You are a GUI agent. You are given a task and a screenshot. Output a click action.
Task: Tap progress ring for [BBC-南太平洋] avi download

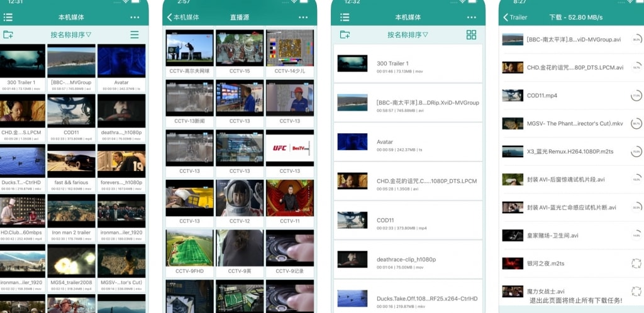tap(636, 40)
